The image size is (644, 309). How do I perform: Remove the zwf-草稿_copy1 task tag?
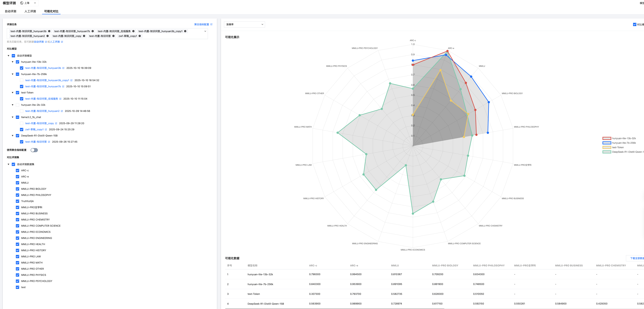click(140, 36)
